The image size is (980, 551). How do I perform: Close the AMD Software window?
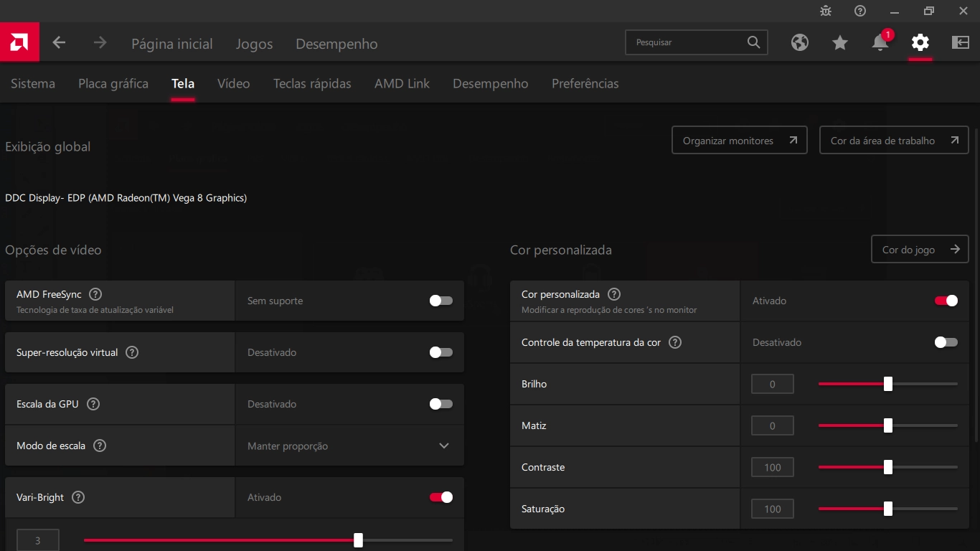click(963, 11)
